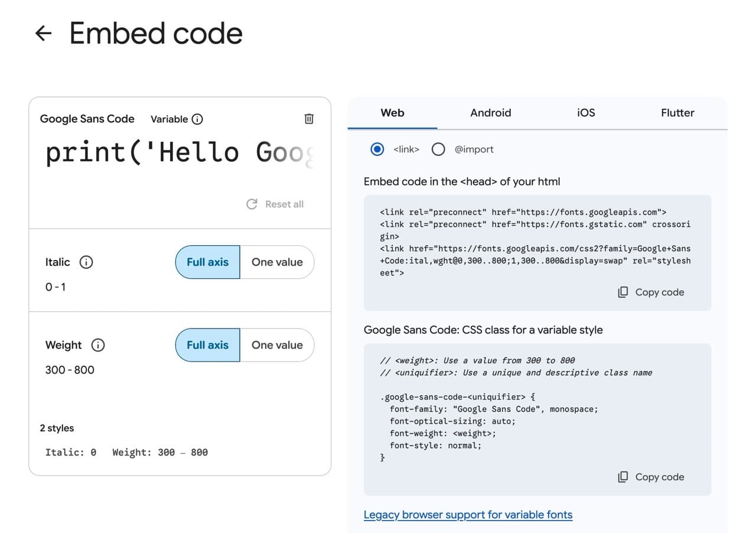The height and width of the screenshot is (533, 756).
Task: Click the .google-sans-code-<uniquifier> selector line
Action: pos(458,396)
